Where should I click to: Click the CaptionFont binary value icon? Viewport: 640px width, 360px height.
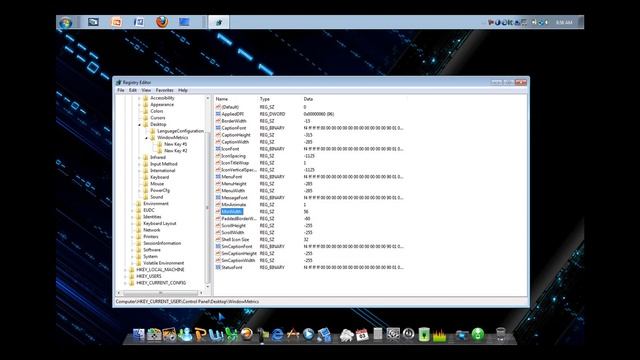(218, 128)
